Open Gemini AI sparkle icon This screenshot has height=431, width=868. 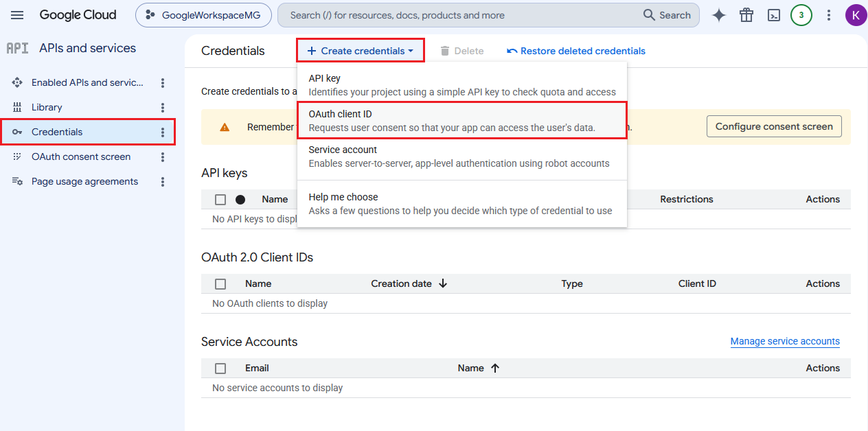719,15
